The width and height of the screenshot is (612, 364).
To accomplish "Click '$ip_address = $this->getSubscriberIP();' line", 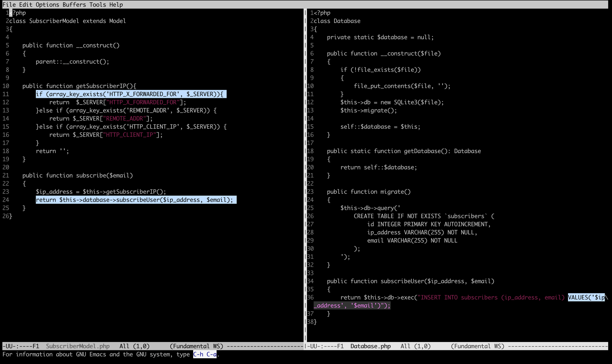I will point(101,192).
